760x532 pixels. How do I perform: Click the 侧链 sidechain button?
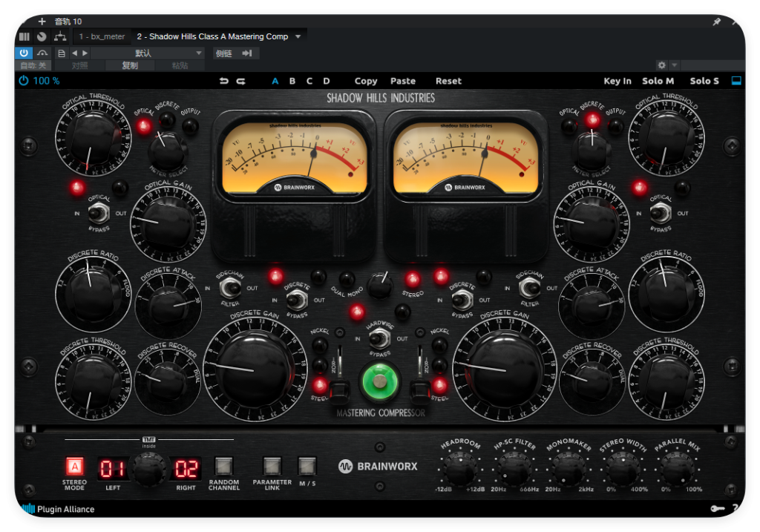224,53
